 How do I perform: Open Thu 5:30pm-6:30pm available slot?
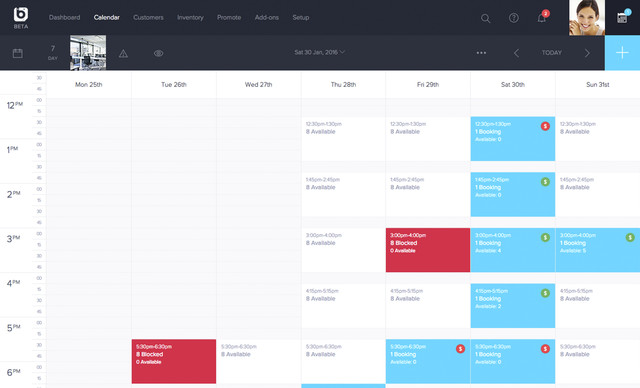click(343, 361)
